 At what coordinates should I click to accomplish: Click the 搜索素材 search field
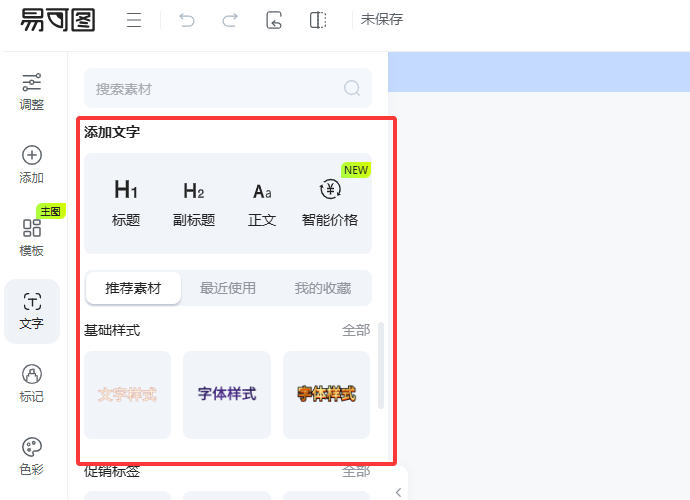click(x=228, y=88)
